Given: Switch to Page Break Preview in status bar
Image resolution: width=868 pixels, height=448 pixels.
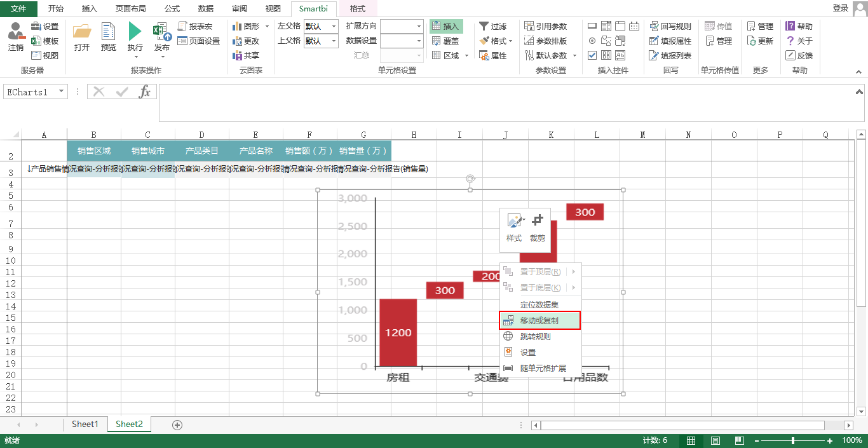Looking at the screenshot, I should (x=740, y=440).
